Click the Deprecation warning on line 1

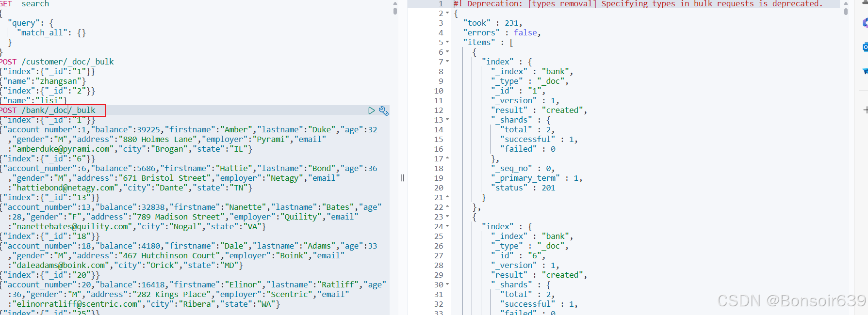point(638,4)
